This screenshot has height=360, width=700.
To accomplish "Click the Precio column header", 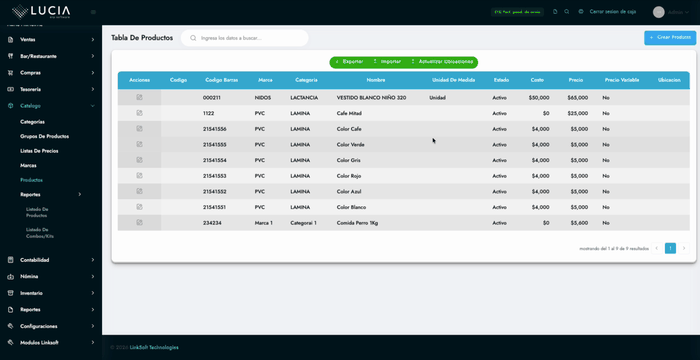I will point(575,80).
